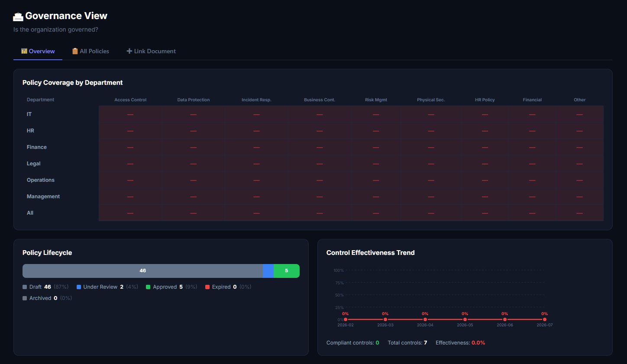
Task: Click the Governance View header icon
Action: (x=18, y=16)
